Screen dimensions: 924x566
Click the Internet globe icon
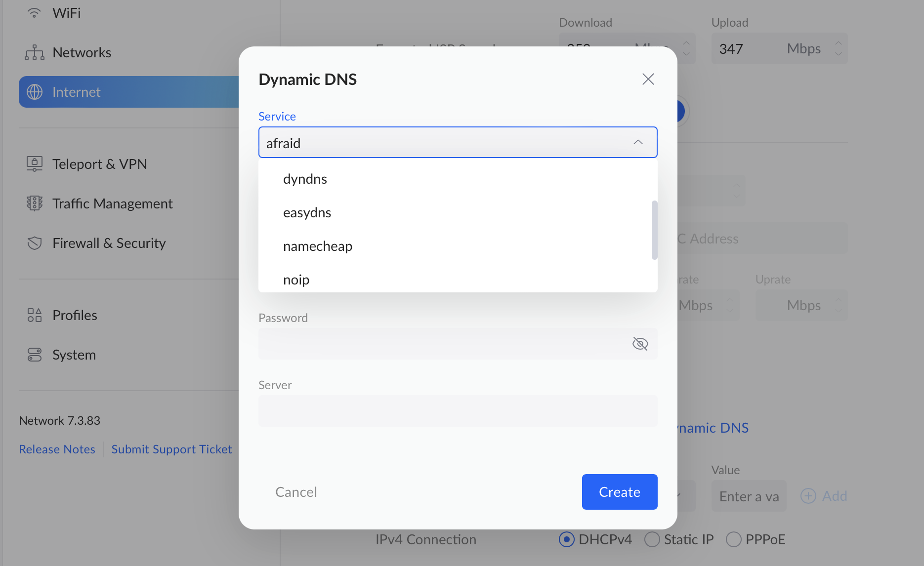click(34, 92)
